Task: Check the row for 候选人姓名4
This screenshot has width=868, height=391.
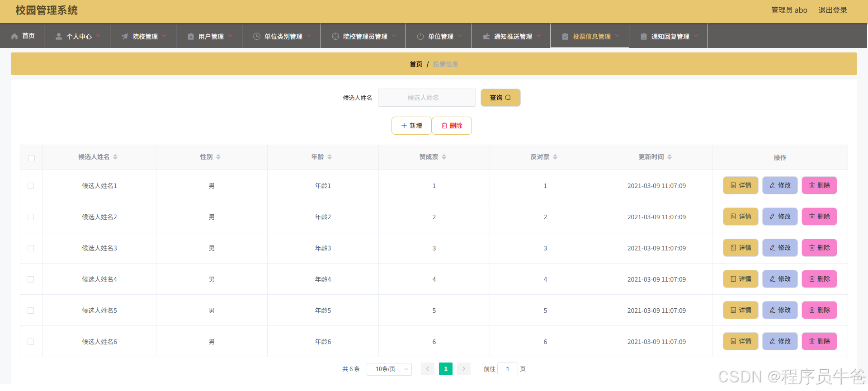Action: tap(31, 279)
